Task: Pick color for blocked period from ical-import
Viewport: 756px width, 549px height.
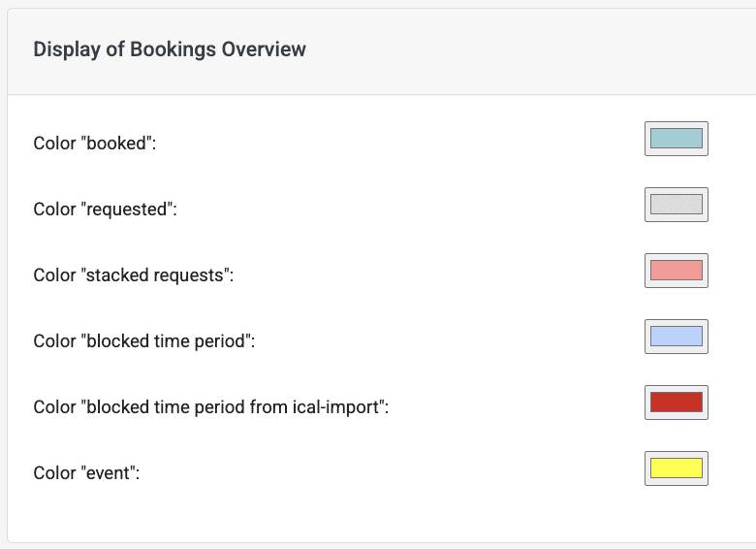Action: [676, 403]
